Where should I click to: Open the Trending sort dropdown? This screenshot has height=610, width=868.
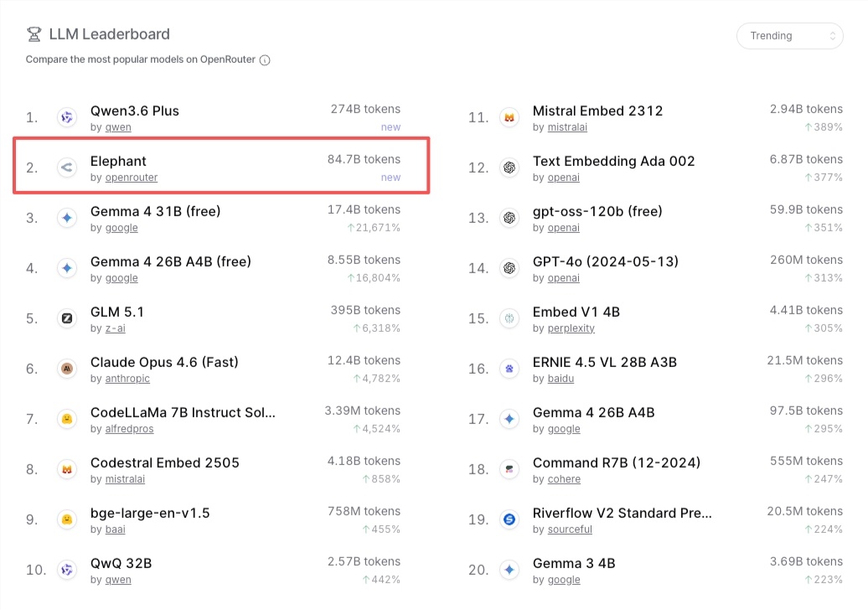pos(789,36)
